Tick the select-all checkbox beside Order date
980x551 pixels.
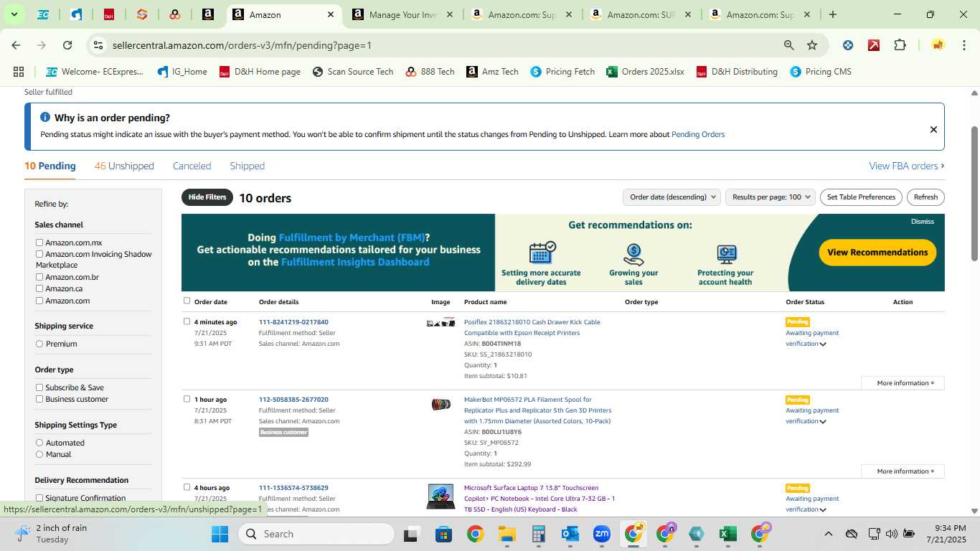click(187, 301)
